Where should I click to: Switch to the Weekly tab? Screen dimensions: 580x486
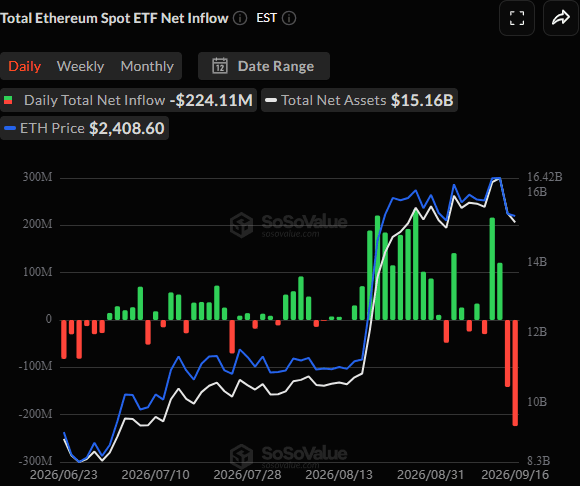pos(80,66)
